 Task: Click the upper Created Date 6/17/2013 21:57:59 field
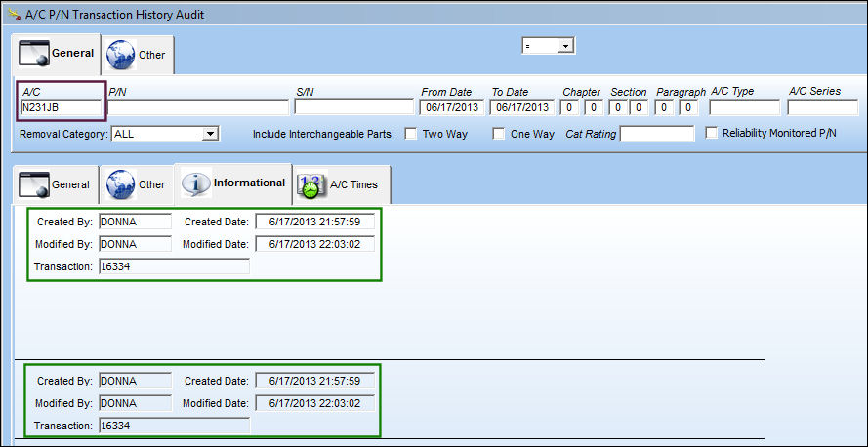pos(315,222)
